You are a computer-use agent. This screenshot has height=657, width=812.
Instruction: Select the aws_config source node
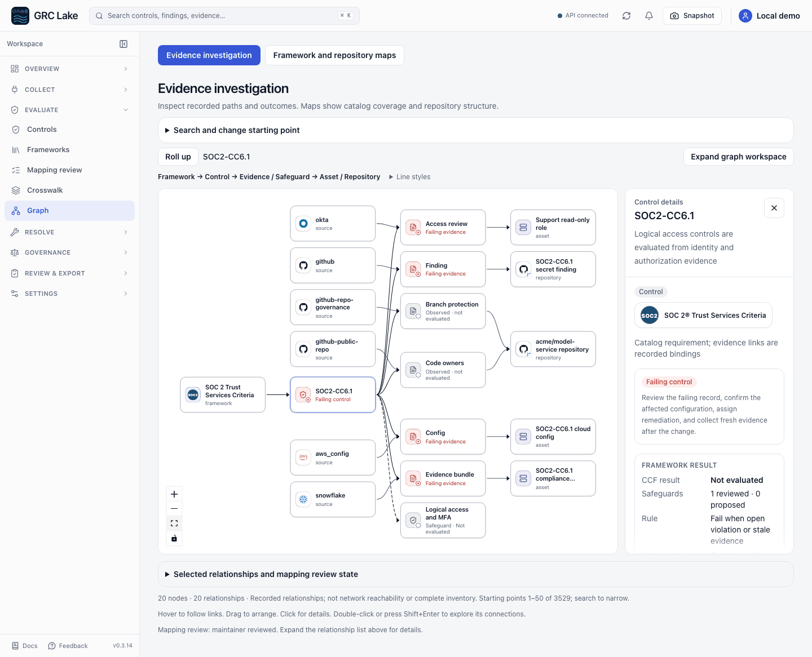[333, 458]
